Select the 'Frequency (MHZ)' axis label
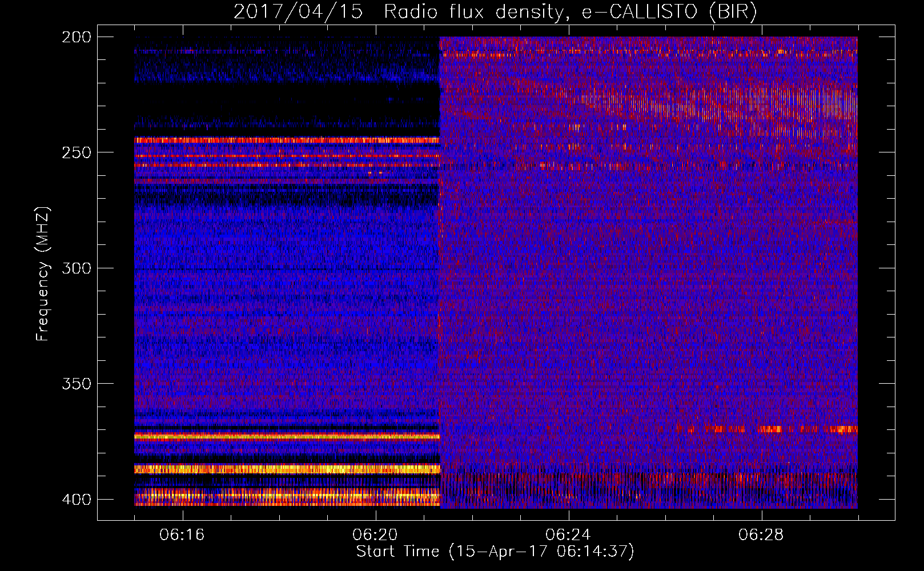Screen dimensions: 924x571 [43, 274]
